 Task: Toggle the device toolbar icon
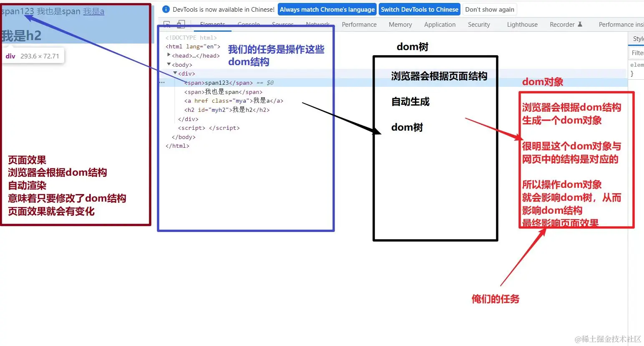(x=181, y=24)
